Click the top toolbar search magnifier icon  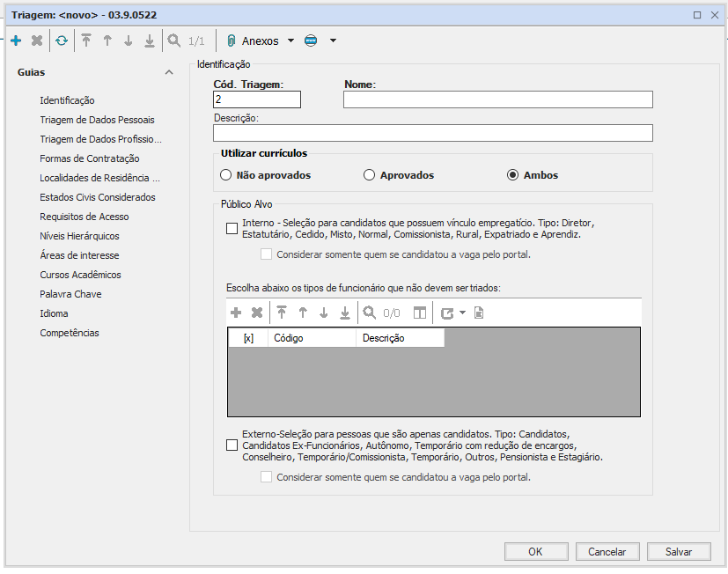point(173,40)
